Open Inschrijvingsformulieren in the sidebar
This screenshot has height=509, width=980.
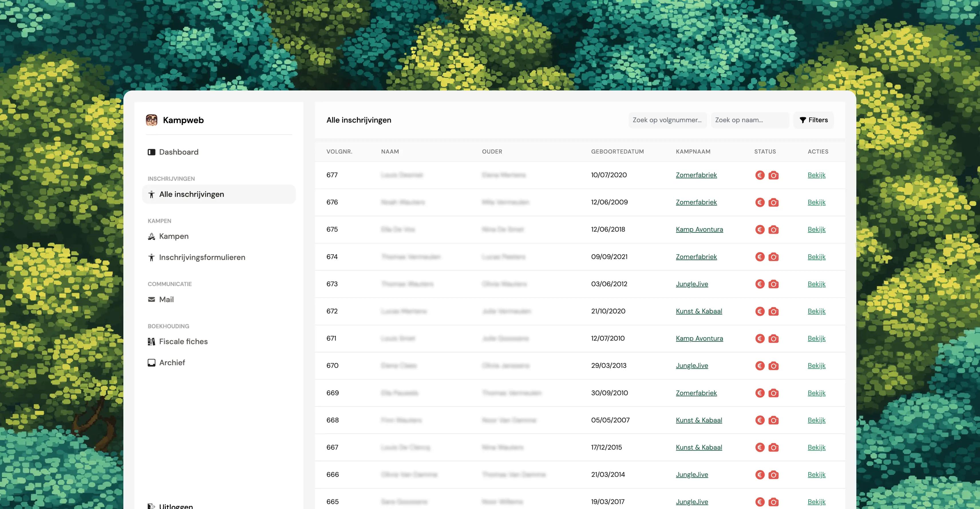[201, 258]
